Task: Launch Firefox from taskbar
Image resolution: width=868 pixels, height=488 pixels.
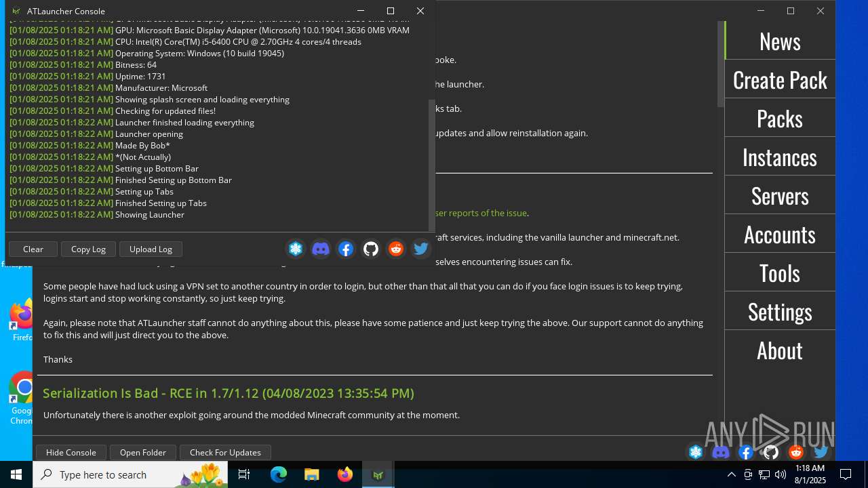Action: pyautogui.click(x=345, y=474)
